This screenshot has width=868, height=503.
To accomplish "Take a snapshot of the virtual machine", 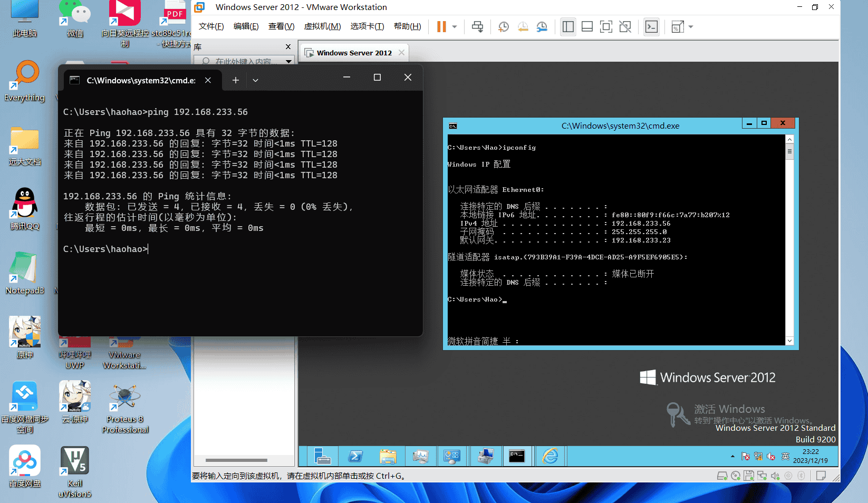I will (504, 26).
